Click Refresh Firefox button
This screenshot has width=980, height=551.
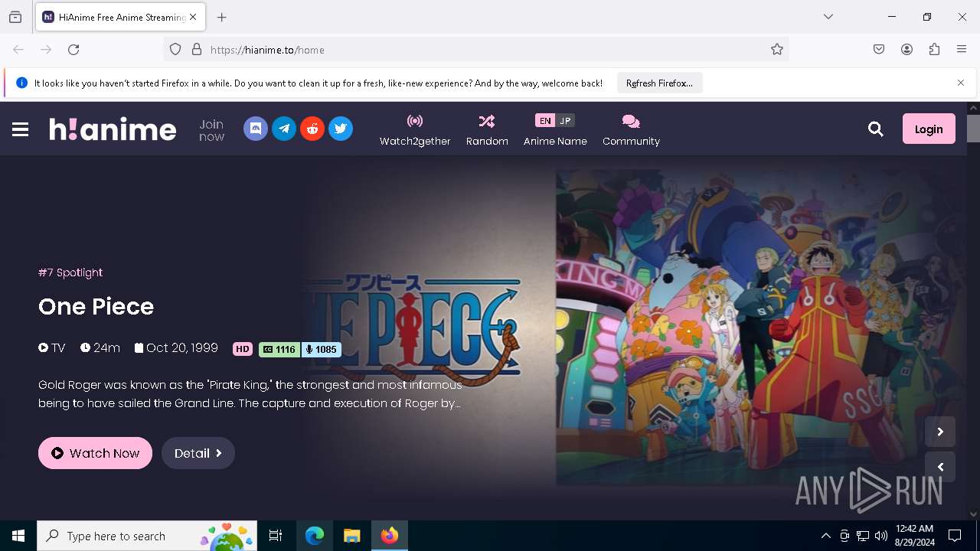(659, 83)
